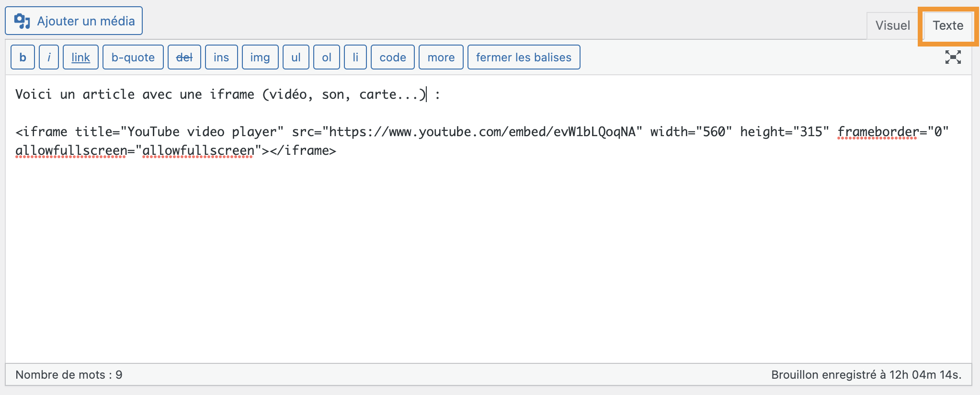
Task: Click the Ajouter un média button
Action: point(74,21)
